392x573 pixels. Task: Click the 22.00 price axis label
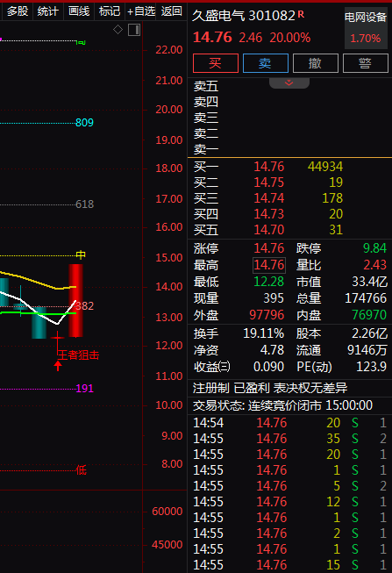168,50
